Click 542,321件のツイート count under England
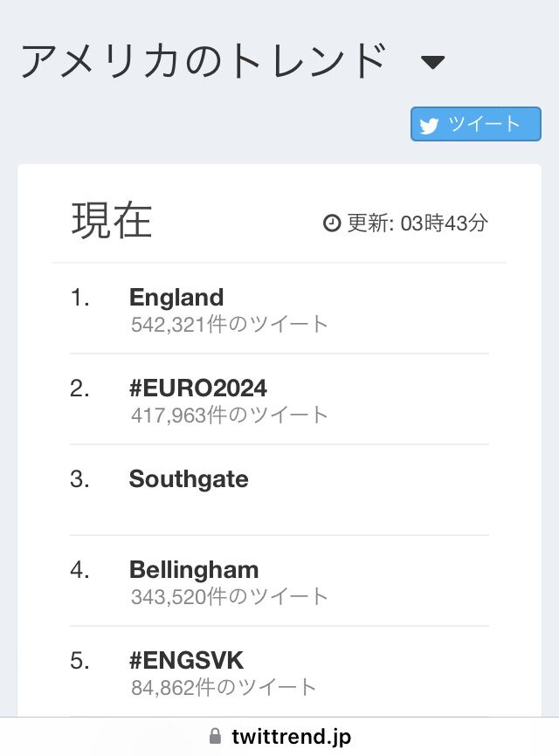This screenshot has height=756, width=559. click(230, 325)
